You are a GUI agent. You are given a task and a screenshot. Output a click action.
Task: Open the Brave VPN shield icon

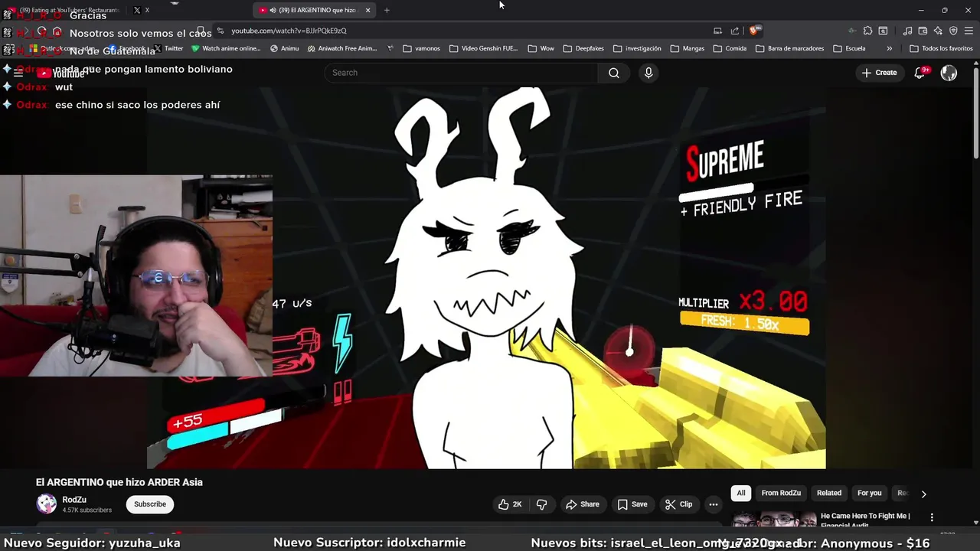(x=953, y=31)
